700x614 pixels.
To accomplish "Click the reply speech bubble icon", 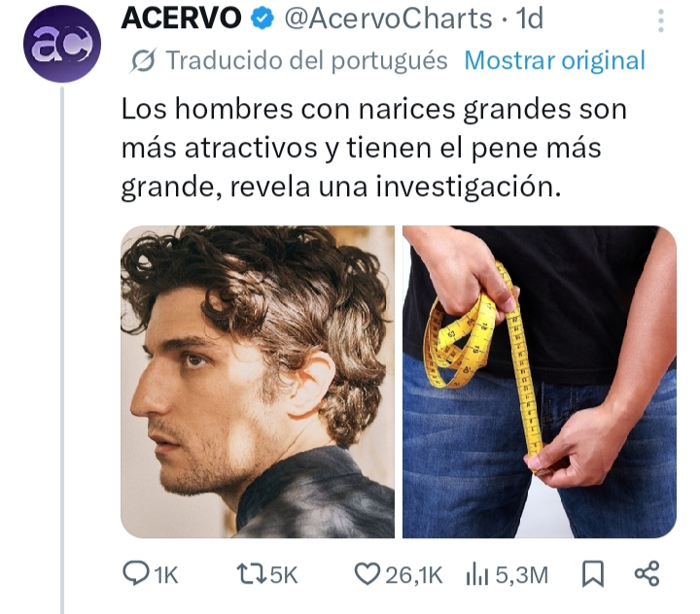I will click(x=136, y=573).
